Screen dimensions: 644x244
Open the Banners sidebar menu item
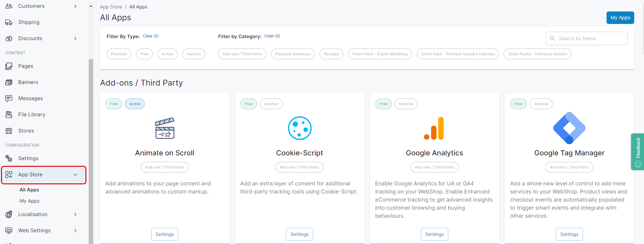[x=28, y=82]
